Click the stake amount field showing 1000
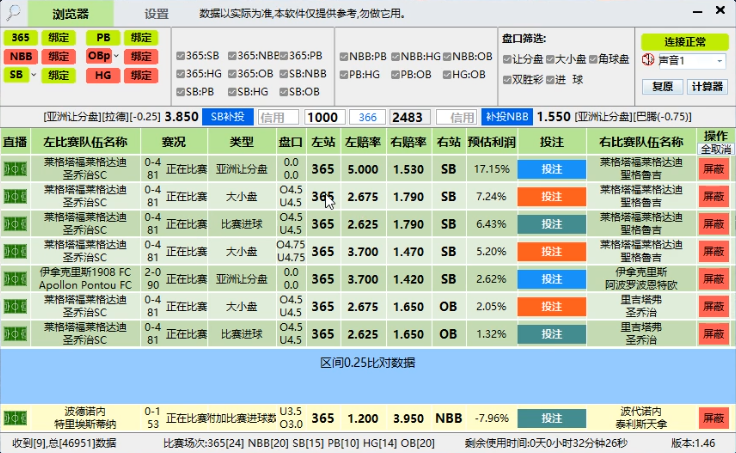The width and height of the screenshot is (736, 453). [325, 117]
